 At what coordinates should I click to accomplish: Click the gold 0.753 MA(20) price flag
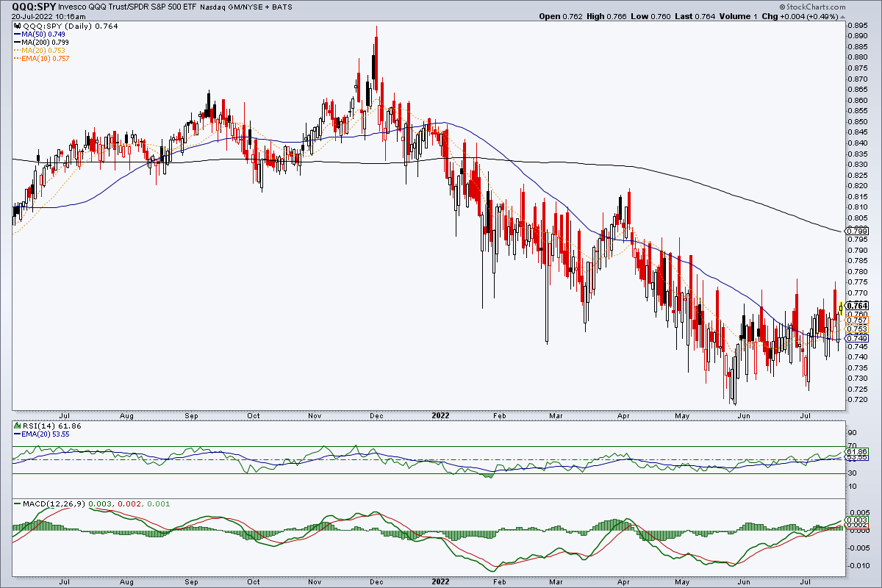(858, 329)
